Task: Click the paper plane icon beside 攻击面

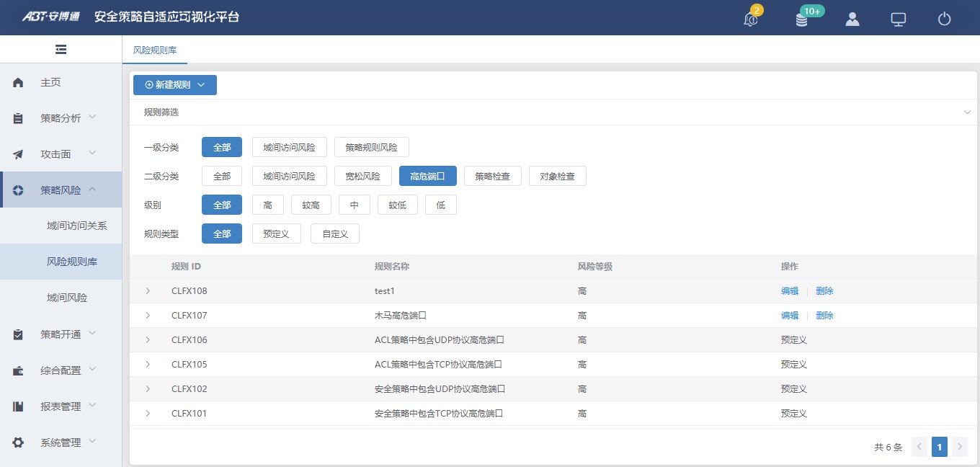Action: (x=19, y=154)
